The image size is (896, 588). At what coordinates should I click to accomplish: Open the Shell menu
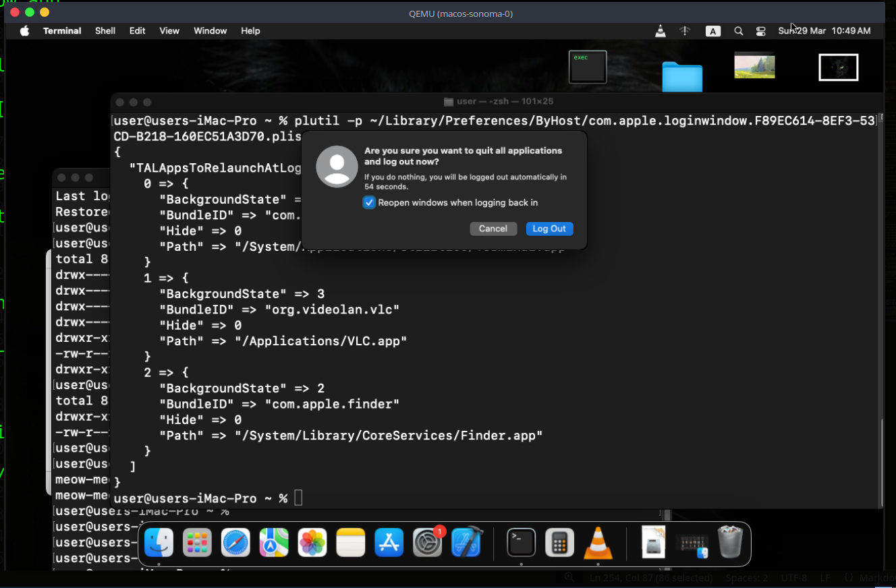(x=105, y=30)
